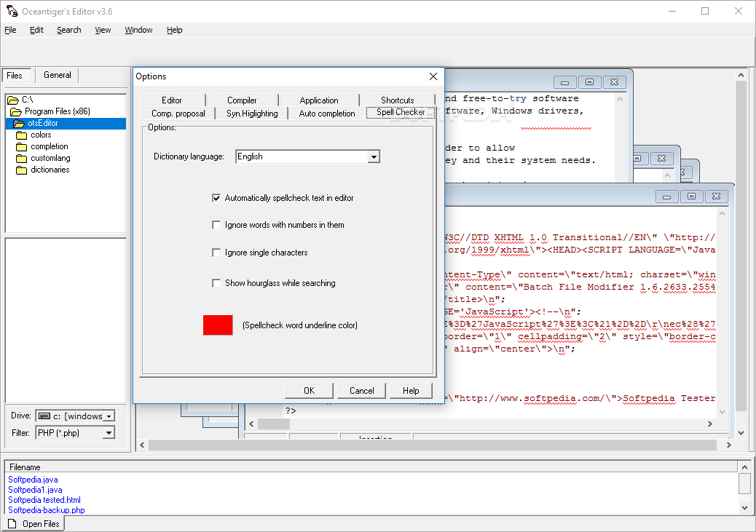756x532 pixels.
Task: Open Softpedia tested.html from the file list
Action: pyautogui.click(x=44, y=500)
